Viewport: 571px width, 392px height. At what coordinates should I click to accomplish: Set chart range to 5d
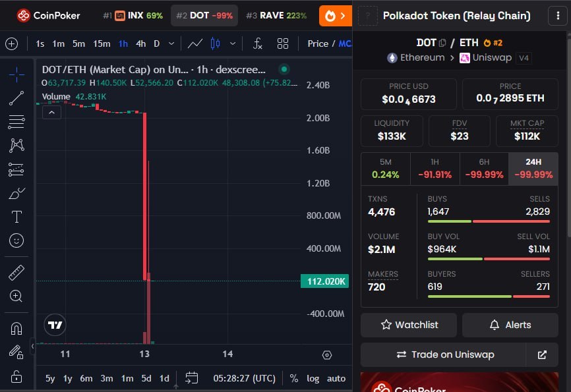click(x=146, y=378)
